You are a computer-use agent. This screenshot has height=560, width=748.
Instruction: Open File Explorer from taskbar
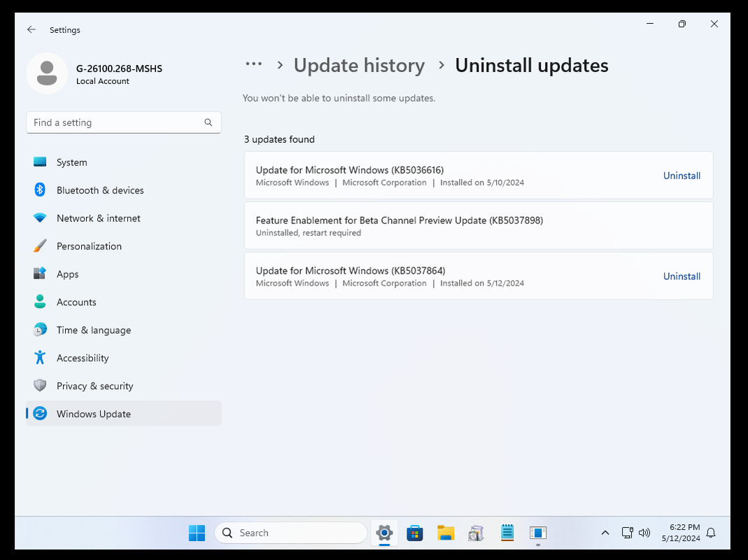coord(446,533)
